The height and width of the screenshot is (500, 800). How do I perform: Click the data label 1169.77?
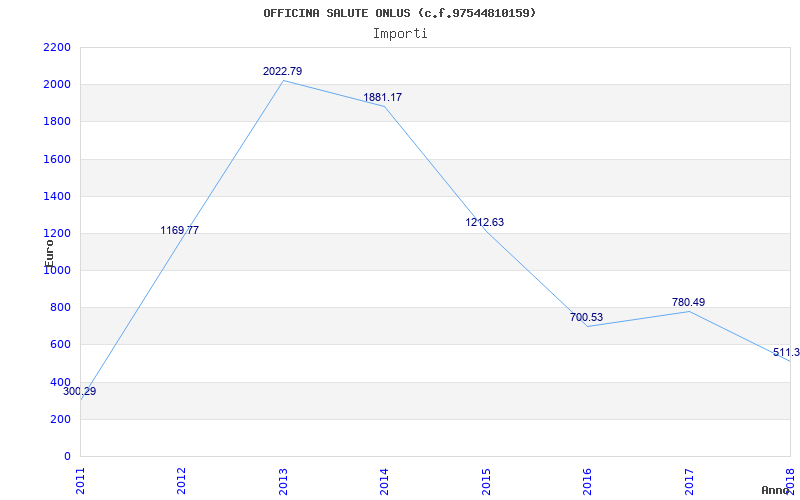[180, 230]
